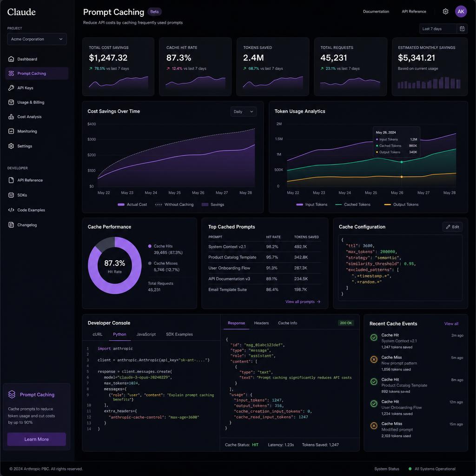476x476 pixels.
Task: Click the Learn More button
Action: point(36,439)
